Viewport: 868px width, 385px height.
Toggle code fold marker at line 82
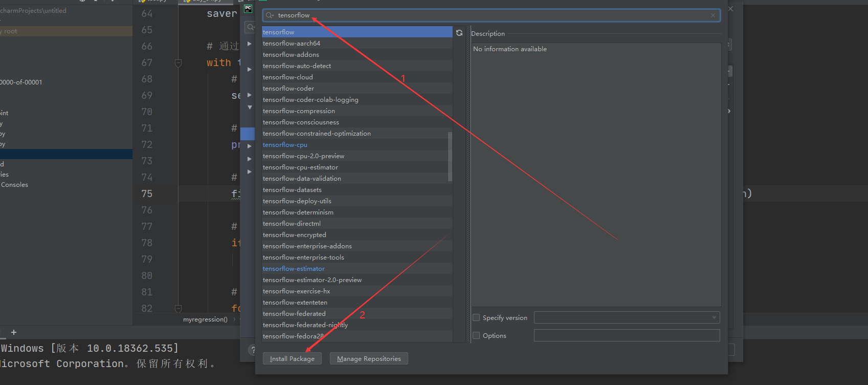tap(178, 309)
